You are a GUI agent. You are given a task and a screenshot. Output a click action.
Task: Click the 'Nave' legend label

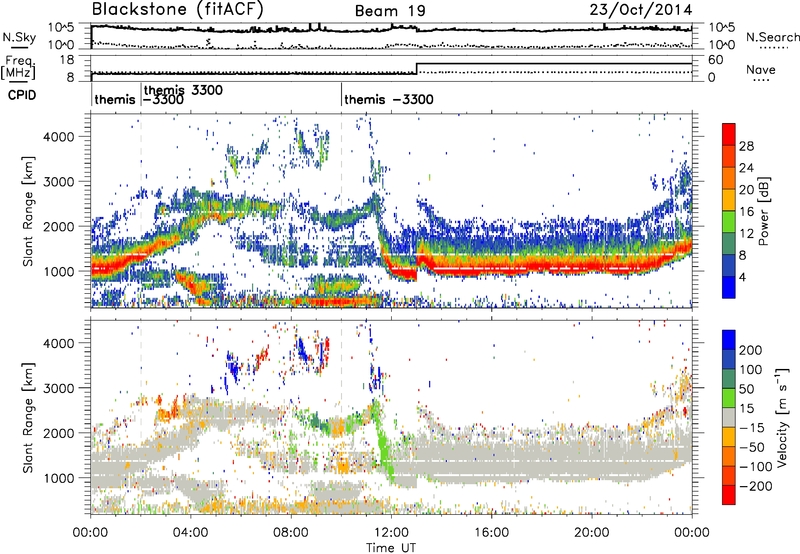[761, 69]
